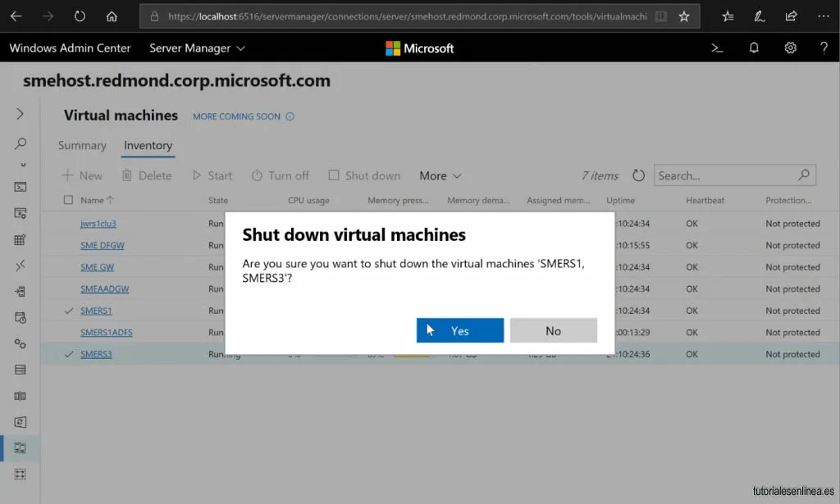Refresh the virtual machine list
The image size is (840, 504).
pyautogui.click(x=638, y=175)
